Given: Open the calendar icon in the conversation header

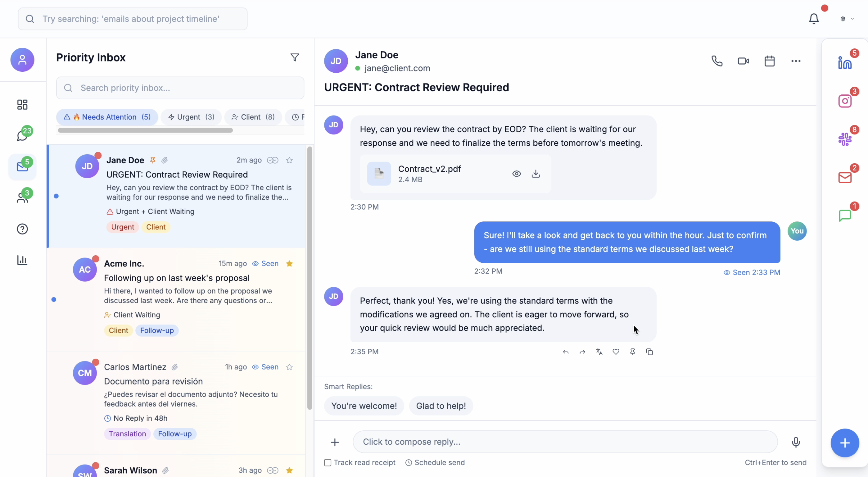Looking at the screenshot, I should click(769, 61).
